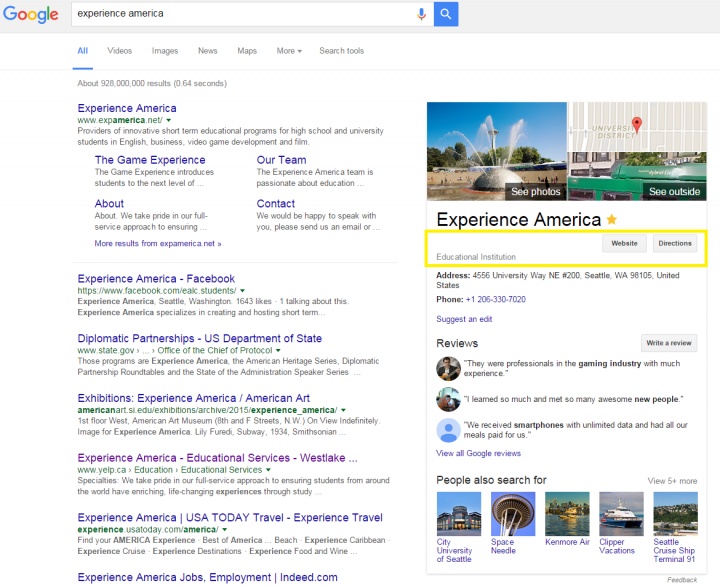Screen dimensions: 720x586
Task: Open second reviewer's avatar for new people review
Action: pos(448,400)
